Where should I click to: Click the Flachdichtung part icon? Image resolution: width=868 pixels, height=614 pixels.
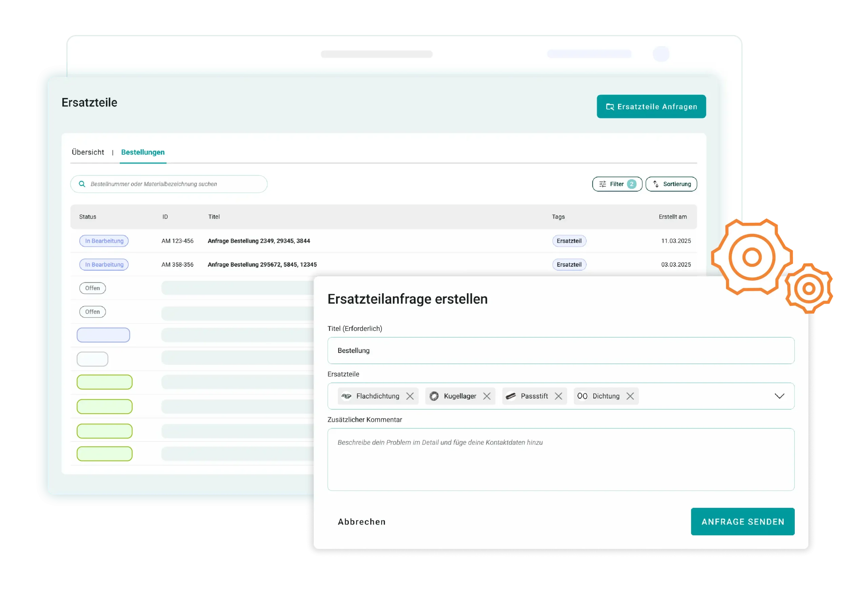pyautogui.click(x=346, y=396)
